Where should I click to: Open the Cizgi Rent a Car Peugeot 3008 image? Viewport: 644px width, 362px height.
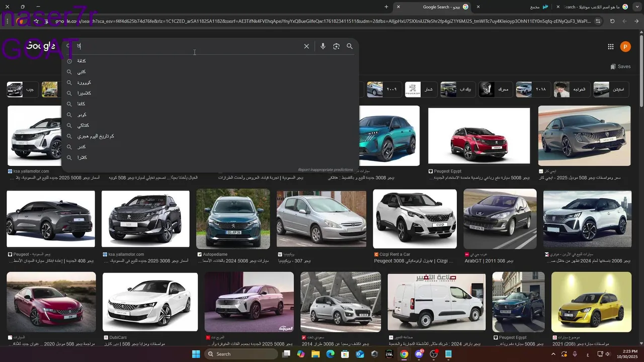[415, 219]
